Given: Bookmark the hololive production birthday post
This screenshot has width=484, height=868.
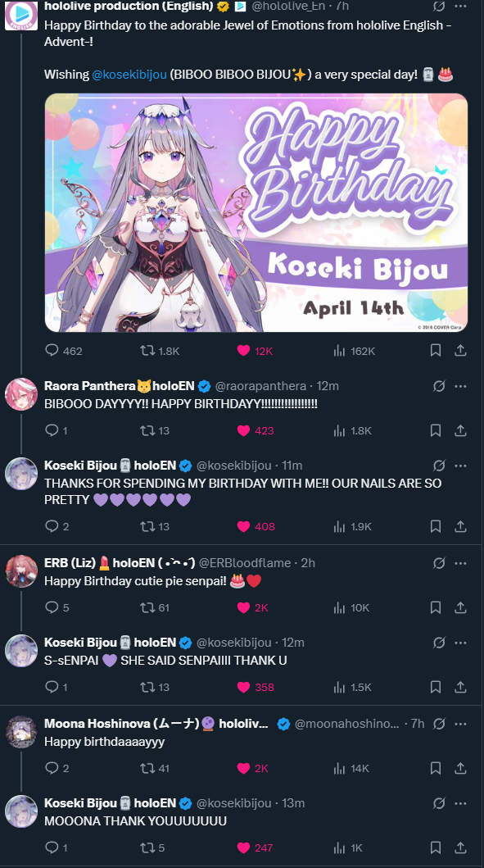Looking at the screenshot, I should point(436,351).
